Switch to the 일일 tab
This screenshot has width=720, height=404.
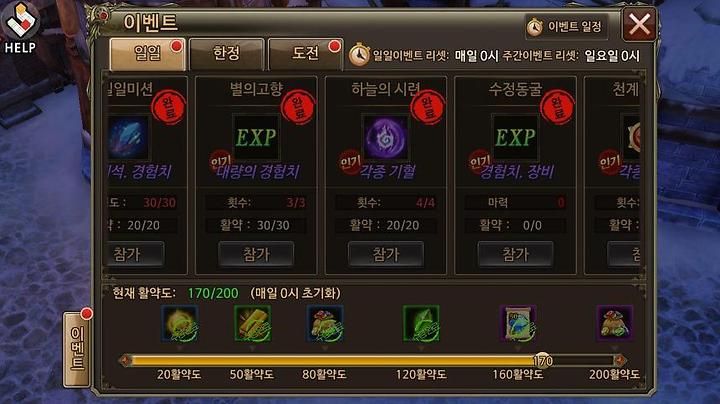point(148,54)
